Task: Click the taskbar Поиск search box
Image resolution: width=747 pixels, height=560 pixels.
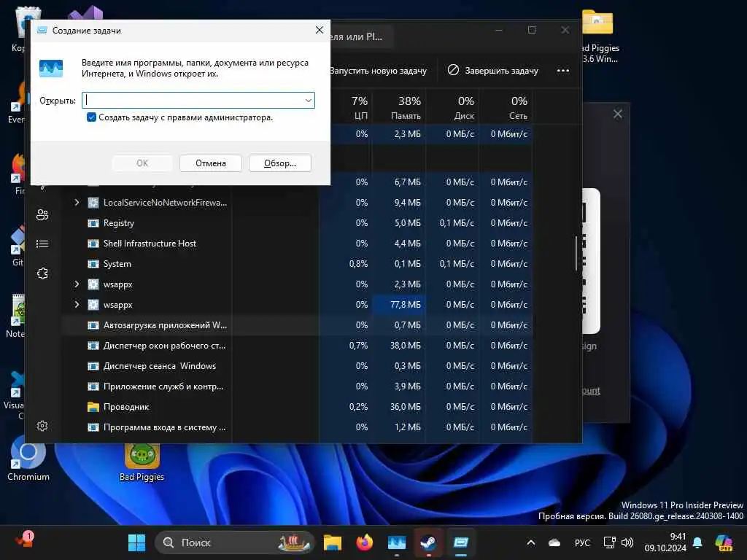Action: point(235,542)
